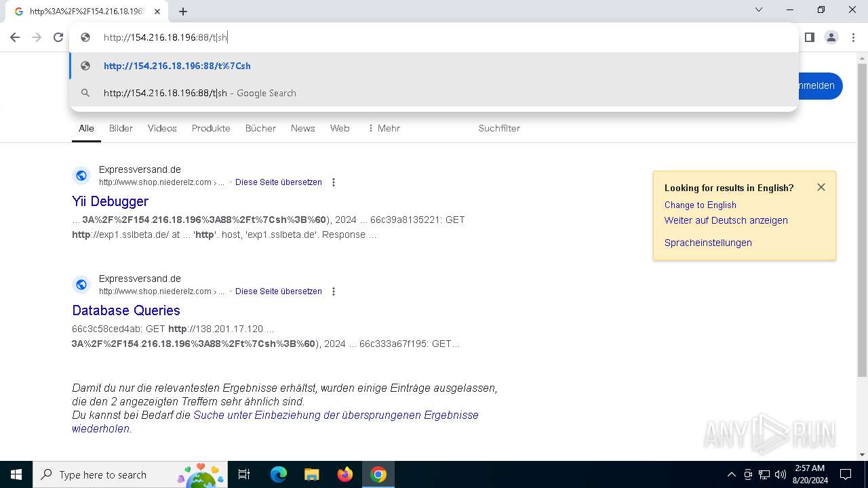The width and height of the screenshot is (868, 488).
Task: Go forward to the next page
Action: click(37, 37)
